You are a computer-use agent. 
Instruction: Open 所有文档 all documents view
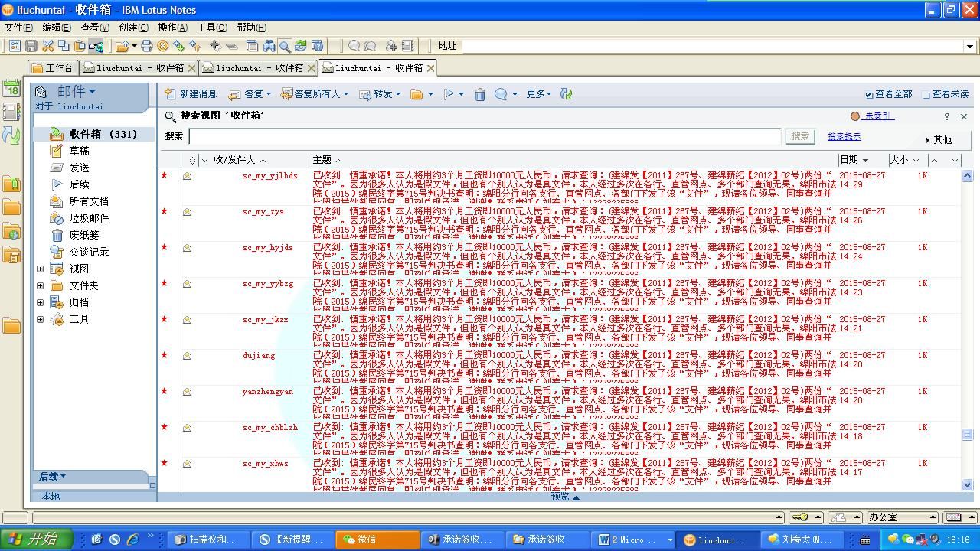coord(88,201)
